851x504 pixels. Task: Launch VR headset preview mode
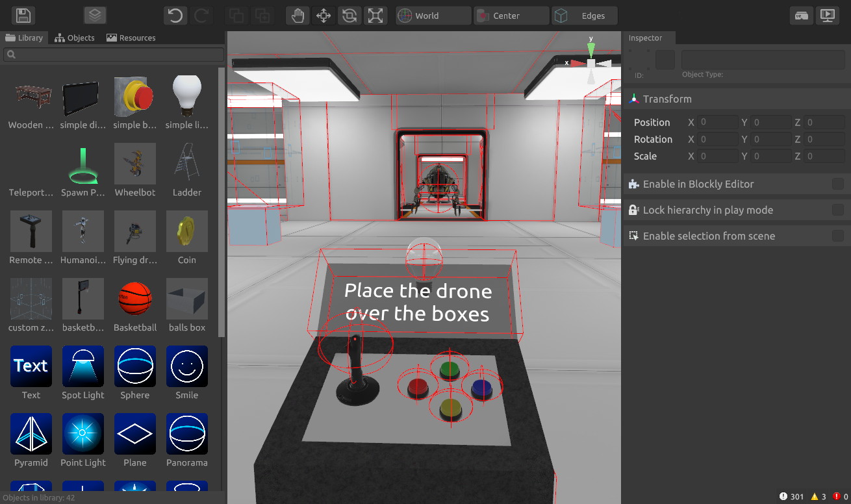click(802, 16)
